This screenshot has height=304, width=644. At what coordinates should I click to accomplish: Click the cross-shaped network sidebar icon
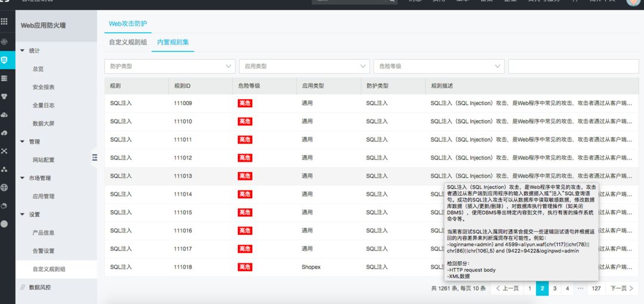pos(5,151)
